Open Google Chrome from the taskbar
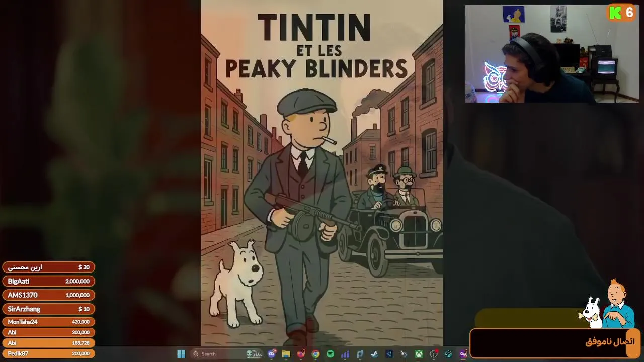Viewport: 644px width, 362px height. [x=315, y=354]
